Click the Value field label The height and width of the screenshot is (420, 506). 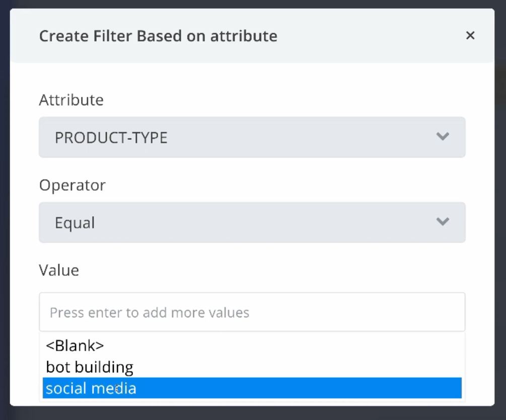click(59, 270)
